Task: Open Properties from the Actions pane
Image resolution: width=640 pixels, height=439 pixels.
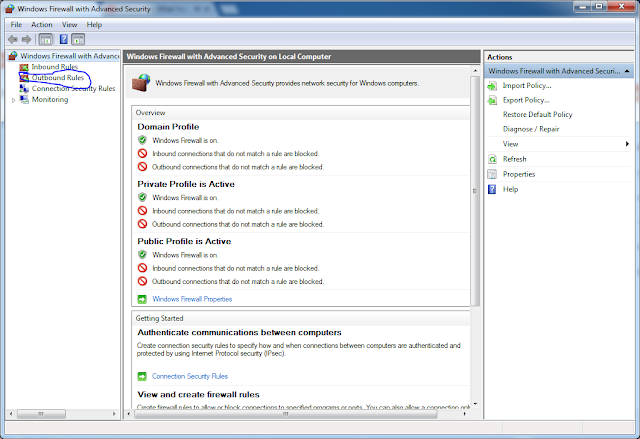Action: click(x=519, y=174)
